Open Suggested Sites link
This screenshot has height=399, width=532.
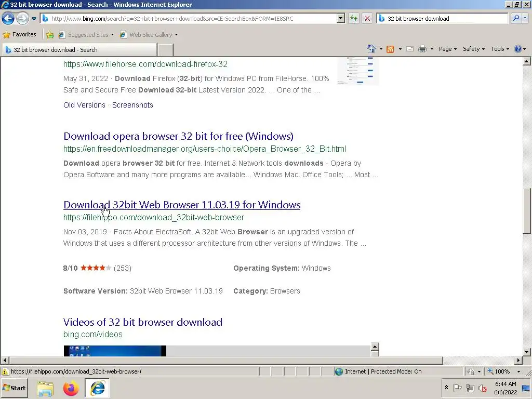click(x=86, y=35)
